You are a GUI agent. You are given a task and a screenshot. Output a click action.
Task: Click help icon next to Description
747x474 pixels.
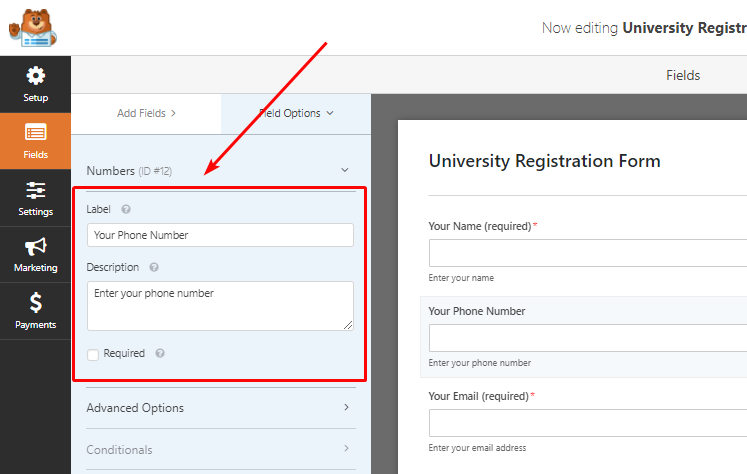(x=152, y=268)
